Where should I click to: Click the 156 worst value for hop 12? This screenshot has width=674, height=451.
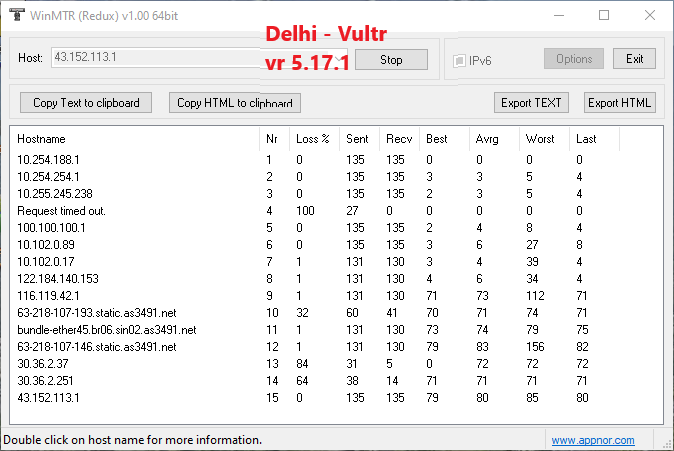535,347
